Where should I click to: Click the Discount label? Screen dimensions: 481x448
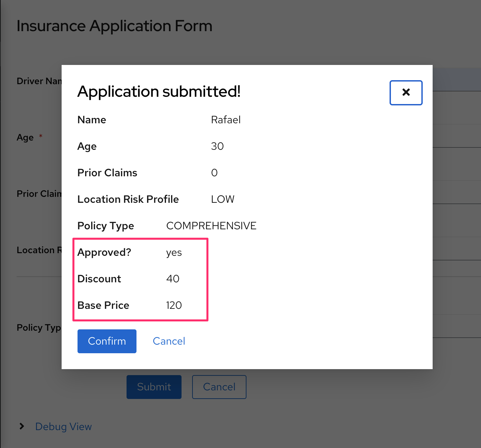coord(99,279)
